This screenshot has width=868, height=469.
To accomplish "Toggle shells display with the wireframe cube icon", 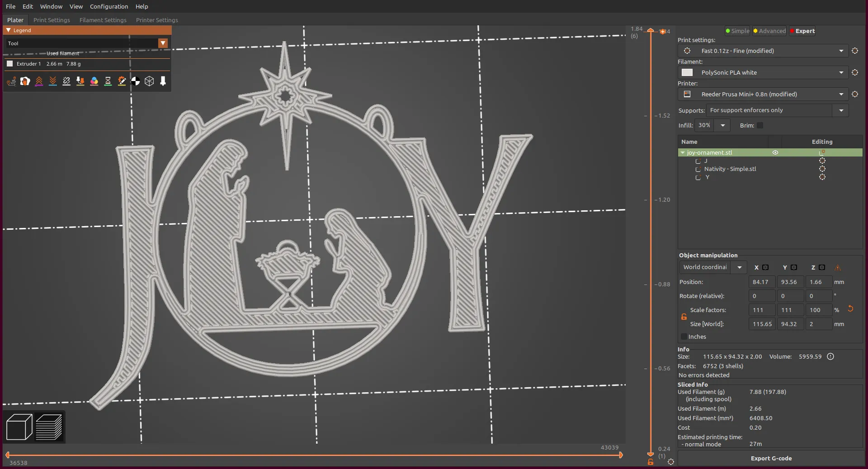I will click(x=149, y=81).
